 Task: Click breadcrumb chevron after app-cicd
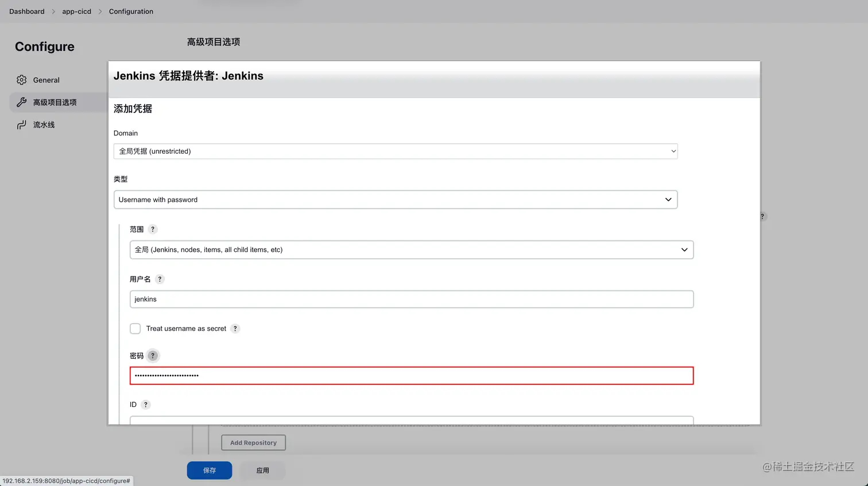pos(100,11)
